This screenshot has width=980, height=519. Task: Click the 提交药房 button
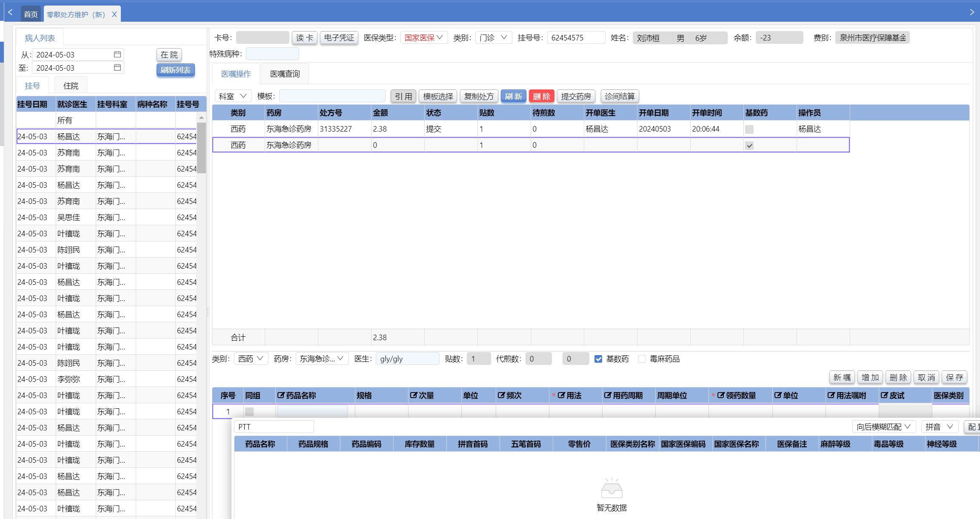[x=576, y=96]
